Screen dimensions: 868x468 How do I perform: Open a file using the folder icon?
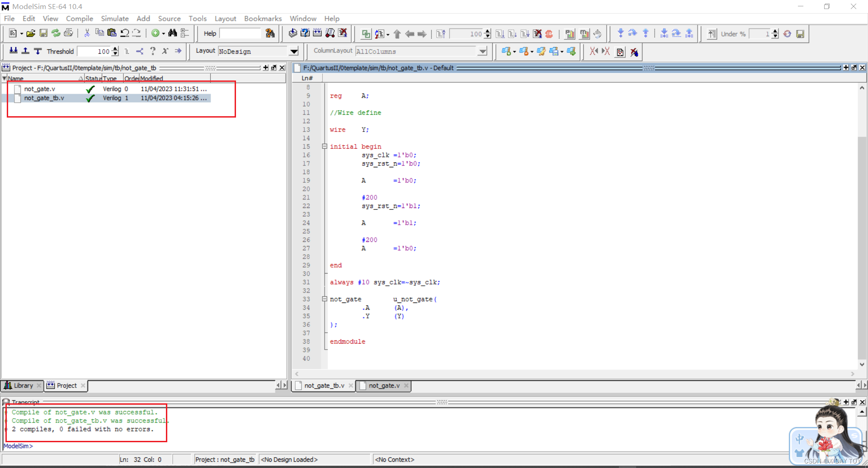[x=30, y=33]
